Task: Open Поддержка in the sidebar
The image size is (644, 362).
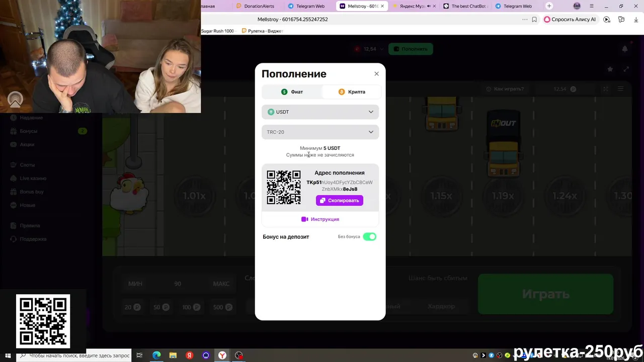Action: tap(33, 239)
